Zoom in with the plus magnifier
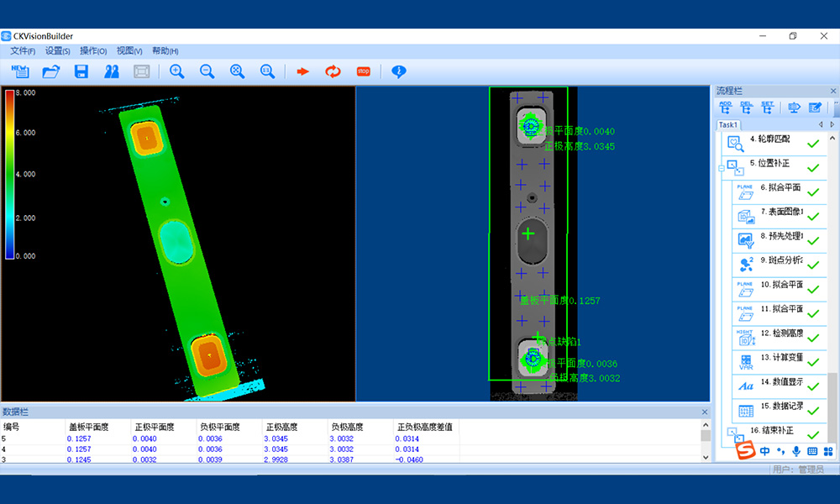 tap(176, 71)
